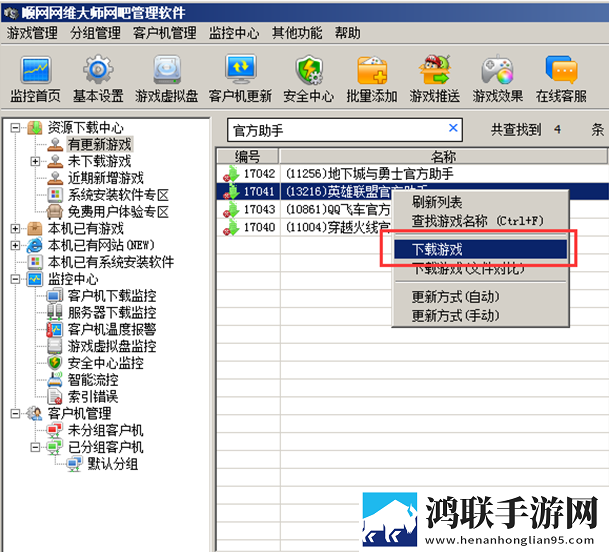Image resolution: width=609 pixels, height=552 pixels.
Task: Click 客户机更新 monitor icon
Action: pos(240,69)
